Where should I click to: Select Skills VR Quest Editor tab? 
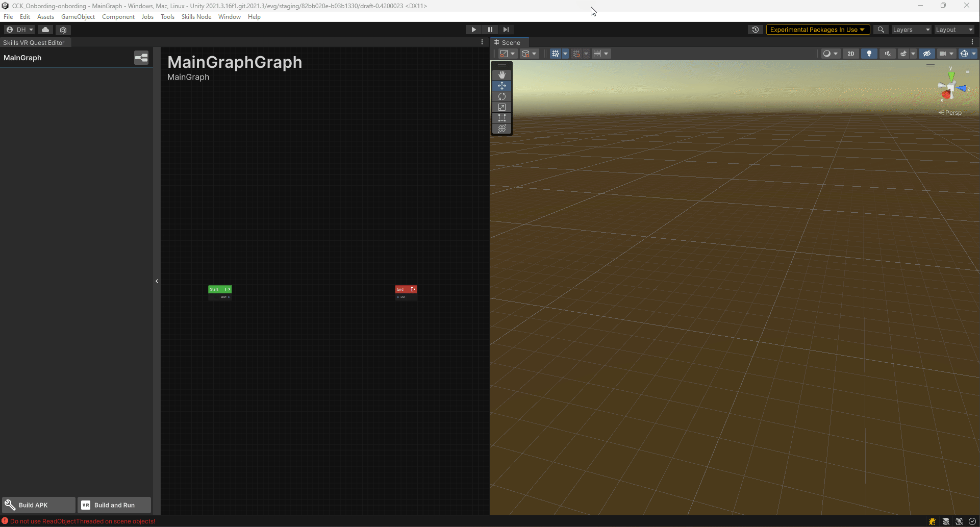click(36, 42)
